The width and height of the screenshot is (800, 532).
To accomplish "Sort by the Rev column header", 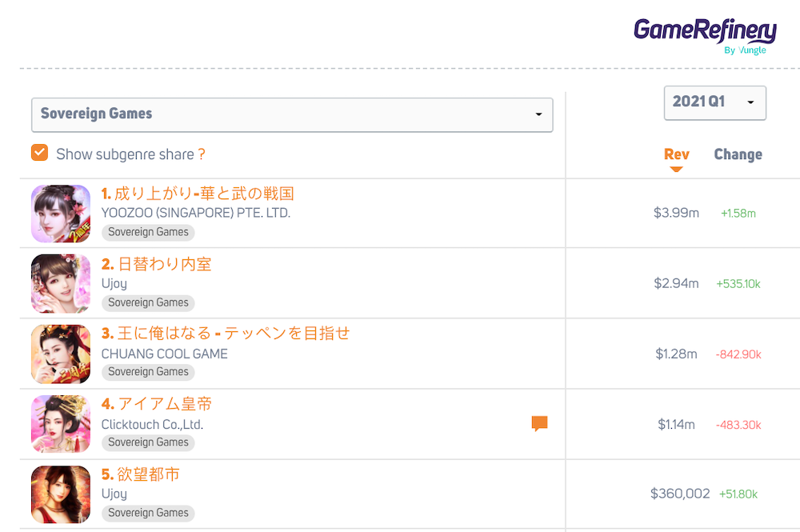I will (676, 154).
